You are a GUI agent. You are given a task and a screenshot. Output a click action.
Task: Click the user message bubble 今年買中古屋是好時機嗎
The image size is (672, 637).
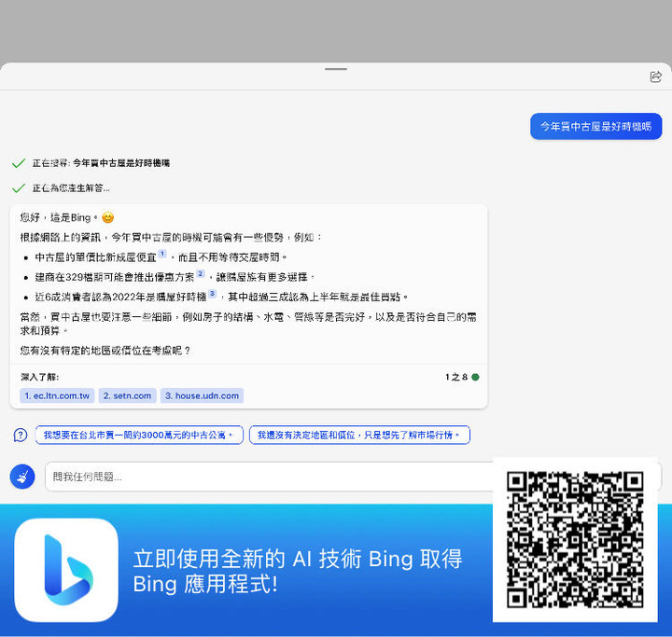point(595,126)
